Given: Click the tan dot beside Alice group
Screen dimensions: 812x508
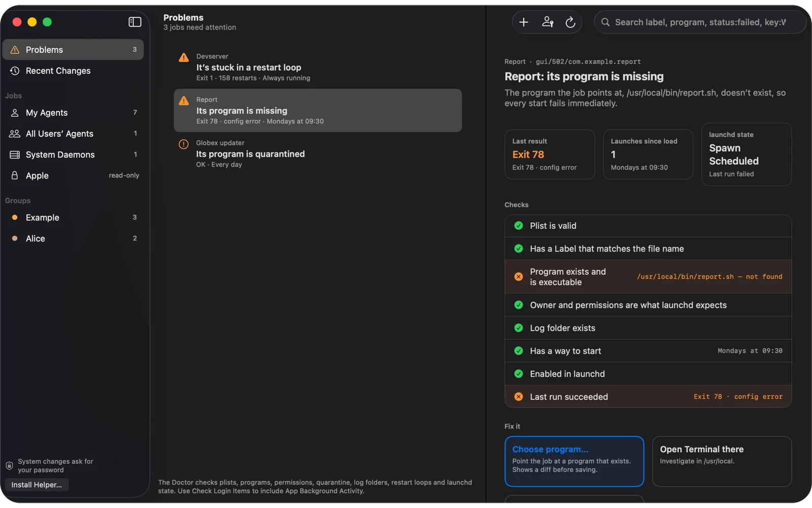Looking at the screenshot, I should (x=15, y=238).
